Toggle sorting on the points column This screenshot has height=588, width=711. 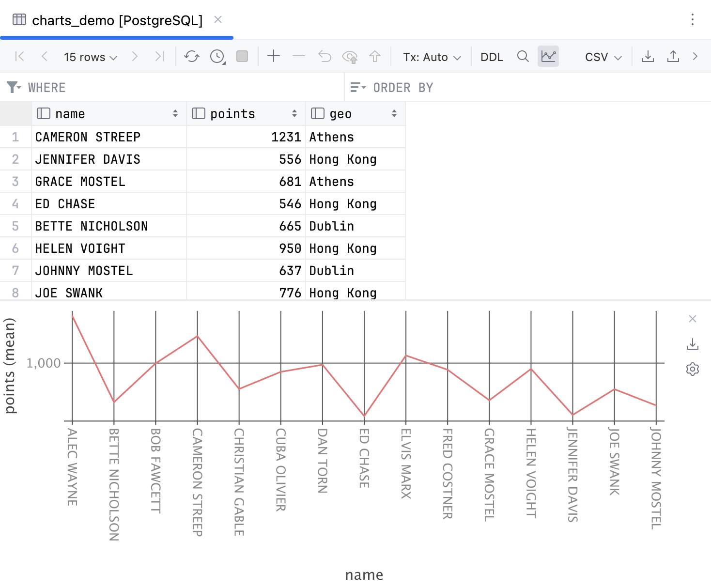point(295,113)
